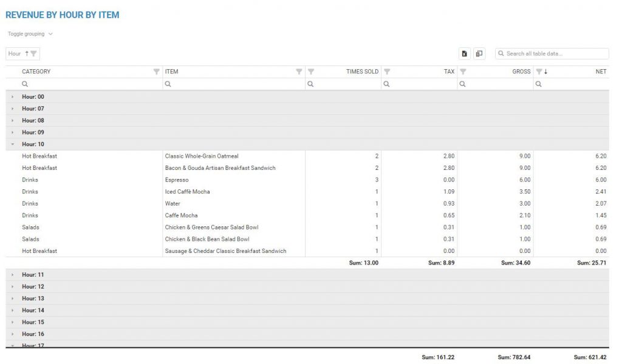The height and width of the screenshot is (364, 622).
Task: Select the Caffe Mocha item row
Action: [x=307, y=215]
